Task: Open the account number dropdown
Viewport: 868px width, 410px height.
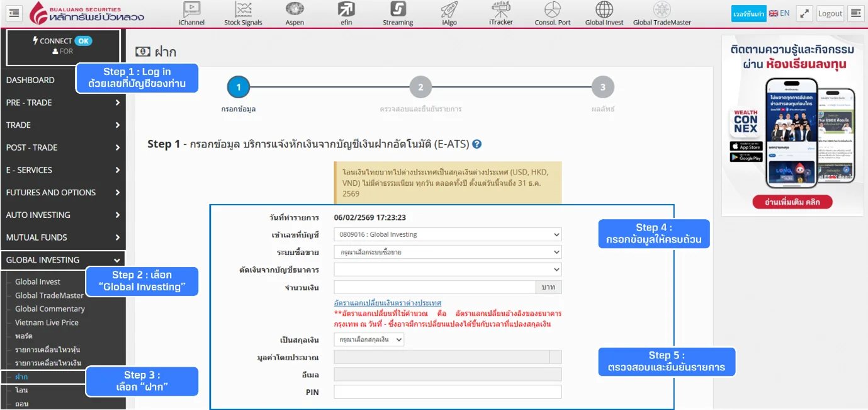Action: [447, 234]
